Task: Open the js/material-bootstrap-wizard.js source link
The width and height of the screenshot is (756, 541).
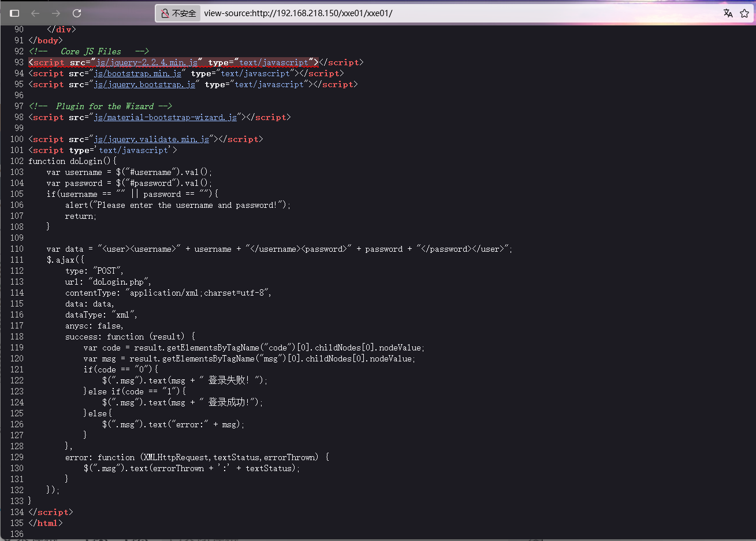Action: [165, 117]
